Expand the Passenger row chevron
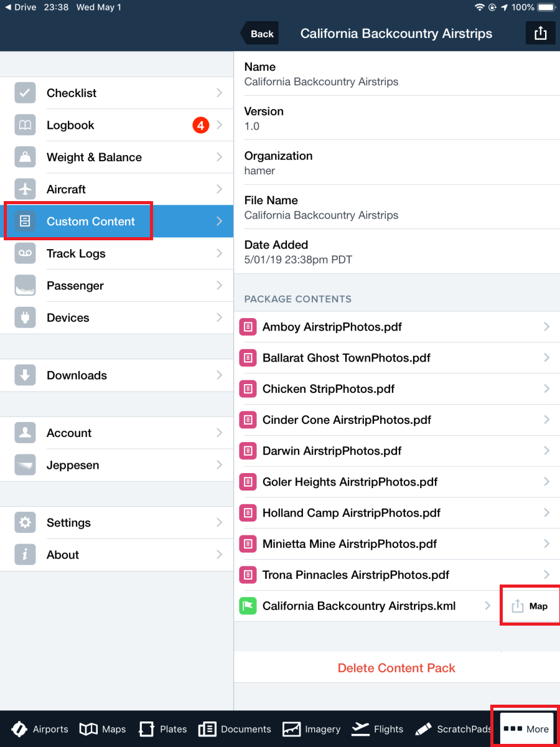The width and height of the screenshot is (560, 747). [219, 286]
